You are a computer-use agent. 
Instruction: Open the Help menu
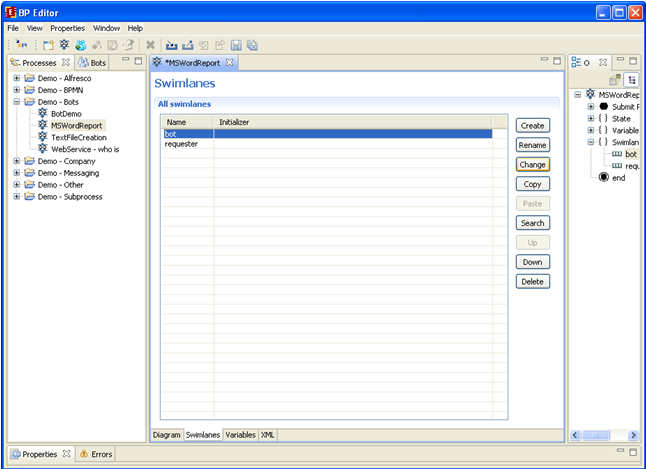(135, 28)
